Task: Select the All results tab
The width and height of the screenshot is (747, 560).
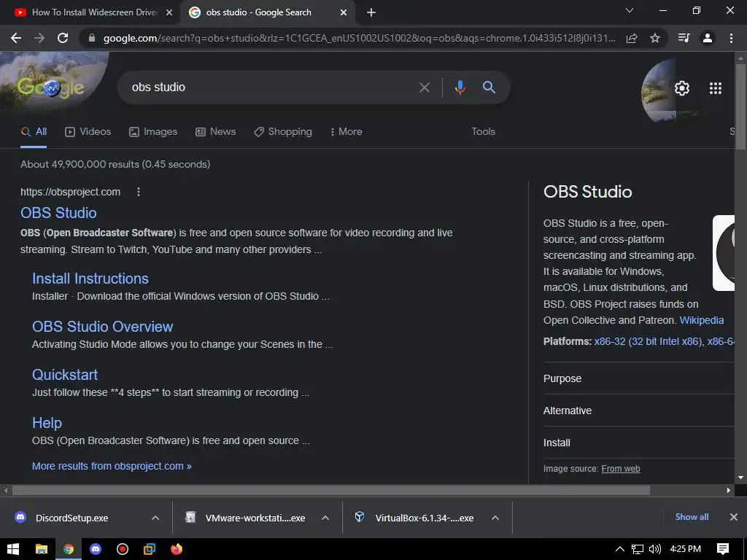Action: (x=34, y=132)
